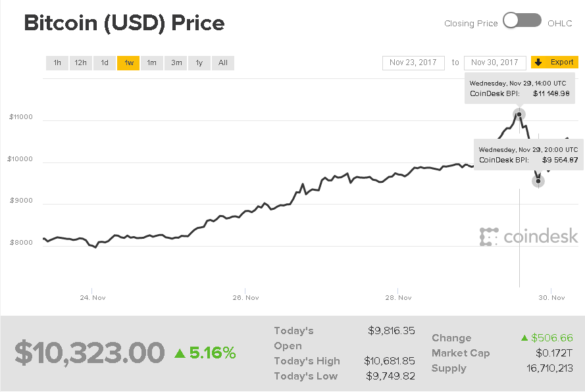This screenshot has height=392, width=585.
Task: Show All price history
Action: pyautogui.click(x=223, y=63)
